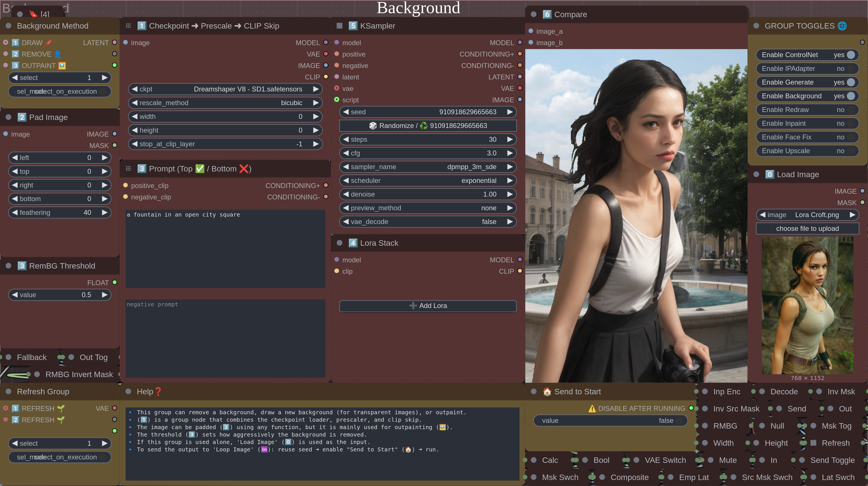Image resolution: width=868 pixels, height=486 pixels.
Task: Click the Add Lora button
Action: tap(428, 305)
